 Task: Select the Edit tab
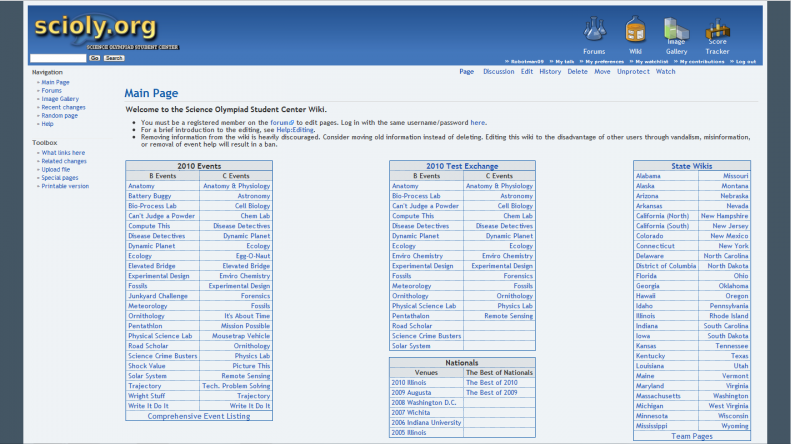(527, 72)
